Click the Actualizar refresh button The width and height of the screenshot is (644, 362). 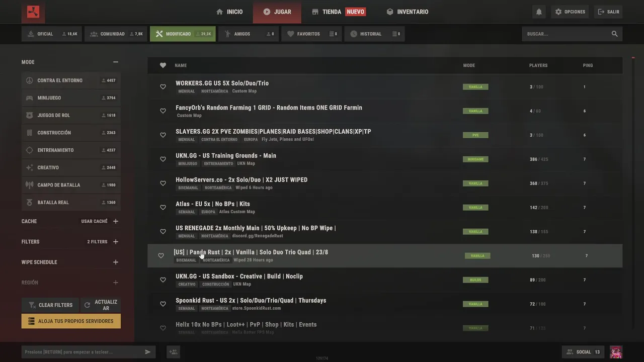(101, 305)
